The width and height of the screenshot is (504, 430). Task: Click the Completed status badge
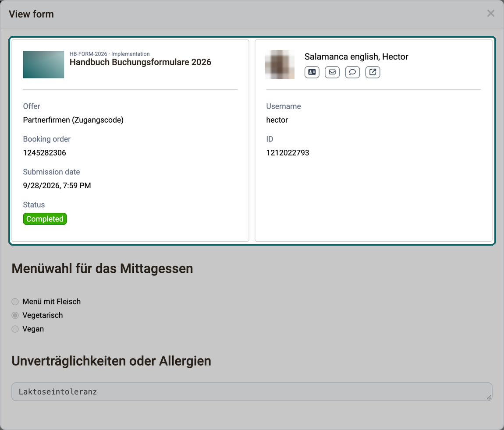[45, 219]
